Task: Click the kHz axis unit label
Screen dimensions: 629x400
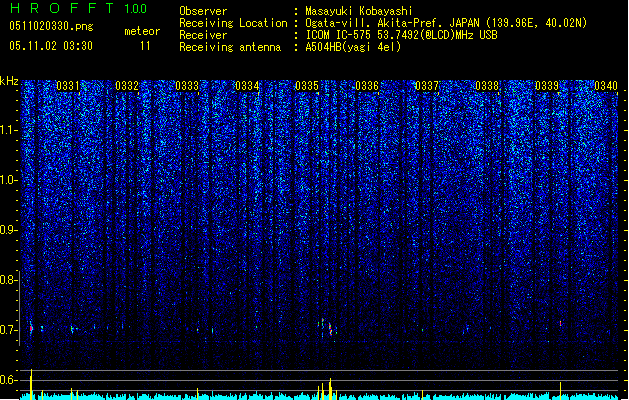Action: (x=9, y=81)
